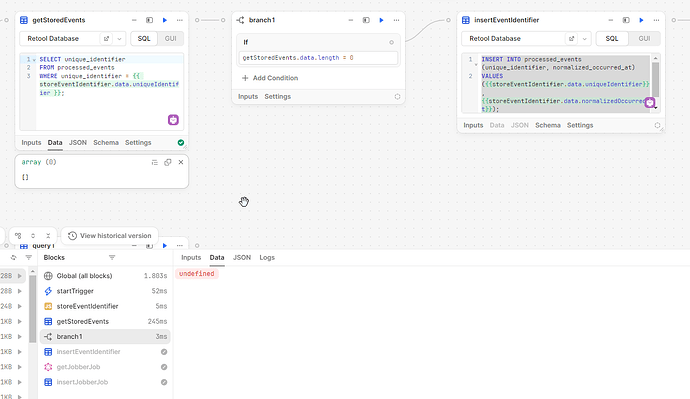Viewport: 690px width, 399px height.
Task: Select insertJobberJob in Blocks list
Action: pyautogui.click(x=105, y=382)
